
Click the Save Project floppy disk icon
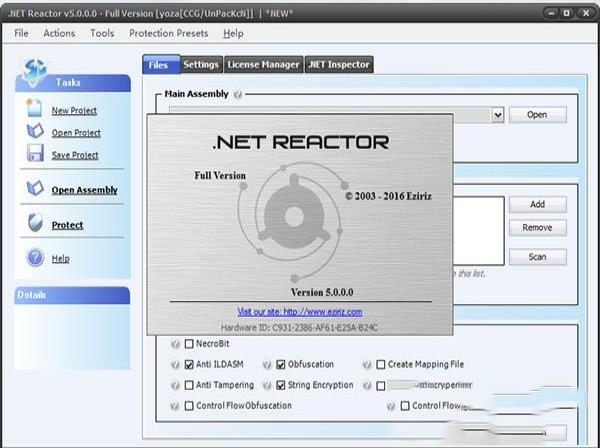click(x=35, y=153)
